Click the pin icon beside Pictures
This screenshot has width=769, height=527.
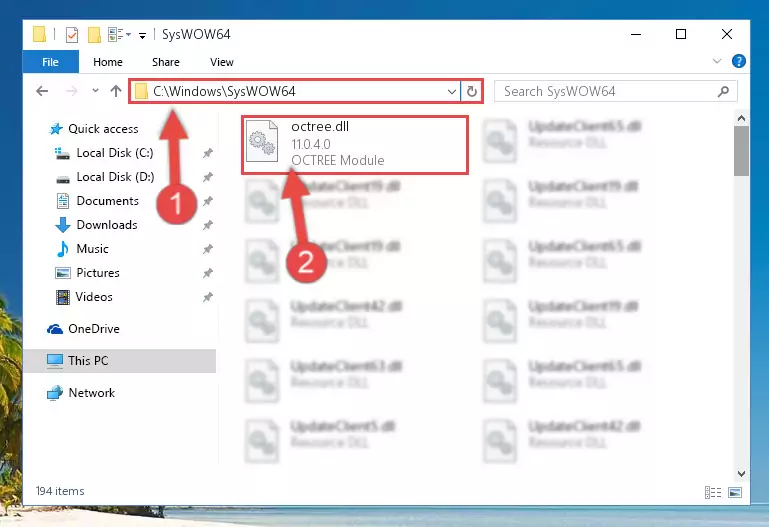pos(208,273)
